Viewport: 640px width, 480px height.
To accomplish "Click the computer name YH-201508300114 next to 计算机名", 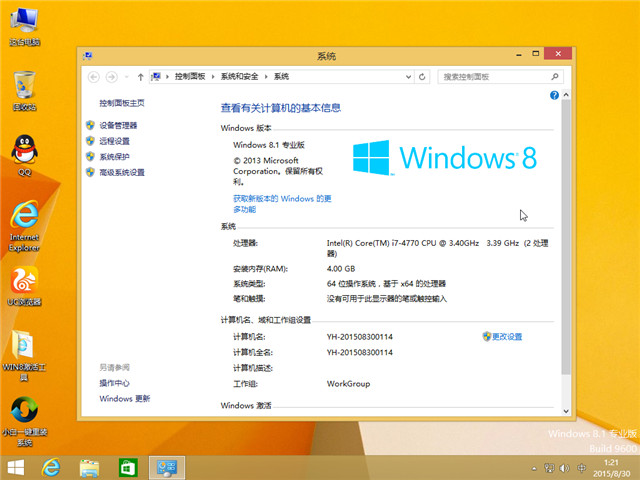I will (x=360, y=337).
